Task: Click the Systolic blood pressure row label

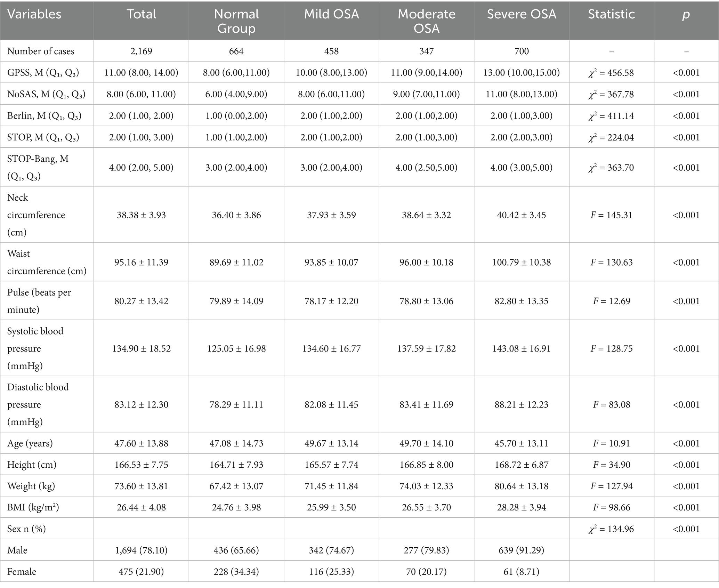Action: tap(35, 348)
